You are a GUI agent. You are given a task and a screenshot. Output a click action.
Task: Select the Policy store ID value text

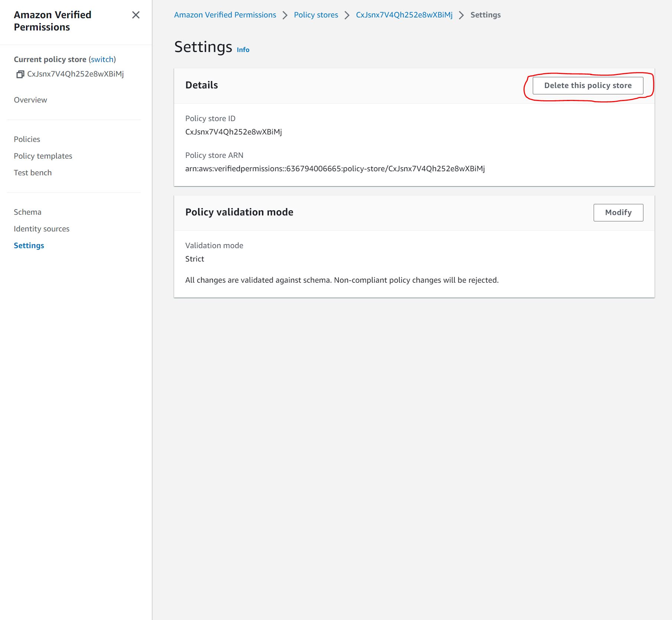click(x=234, y=132)
